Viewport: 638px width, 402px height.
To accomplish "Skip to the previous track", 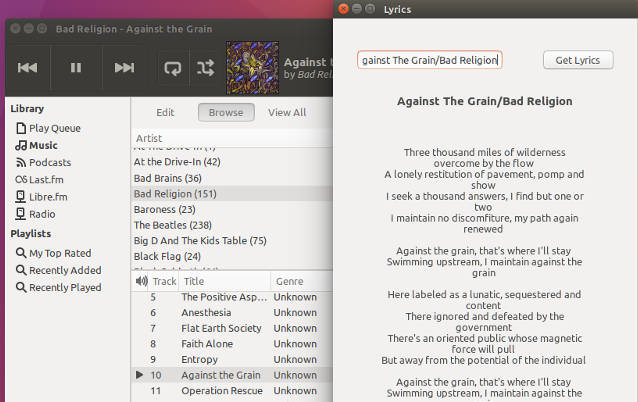I will (x=27, y=68).
